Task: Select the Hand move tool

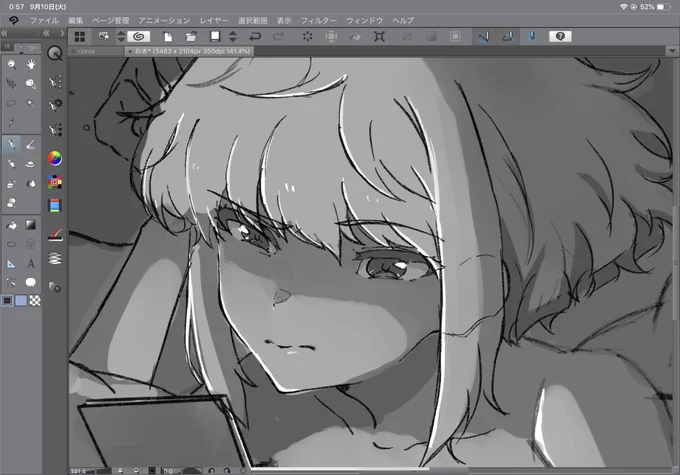Action: tap(31, 65)
